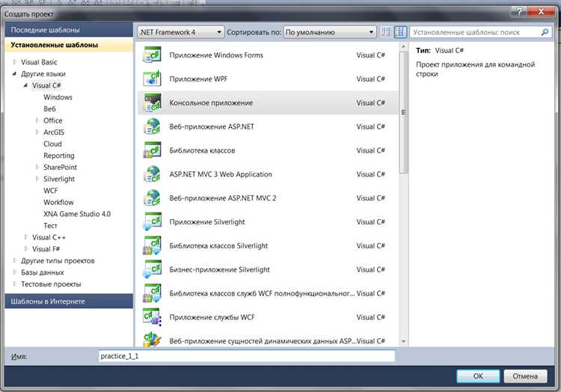This screenshot has height=392, width=561.
Task: Select the Веб category in the tree
Action: (49, 108)
